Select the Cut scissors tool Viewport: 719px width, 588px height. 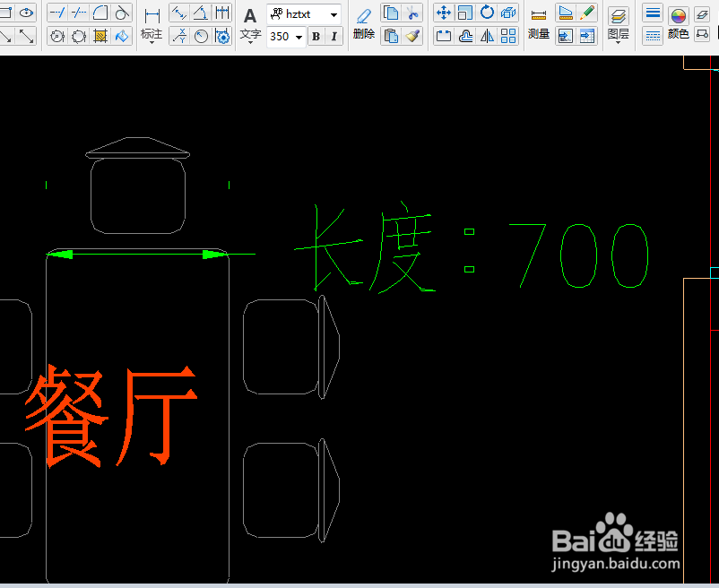413,13
